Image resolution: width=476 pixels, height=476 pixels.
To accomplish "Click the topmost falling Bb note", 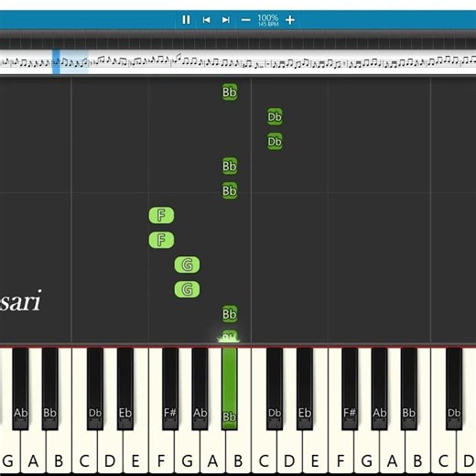I will (x=230, y=92).
